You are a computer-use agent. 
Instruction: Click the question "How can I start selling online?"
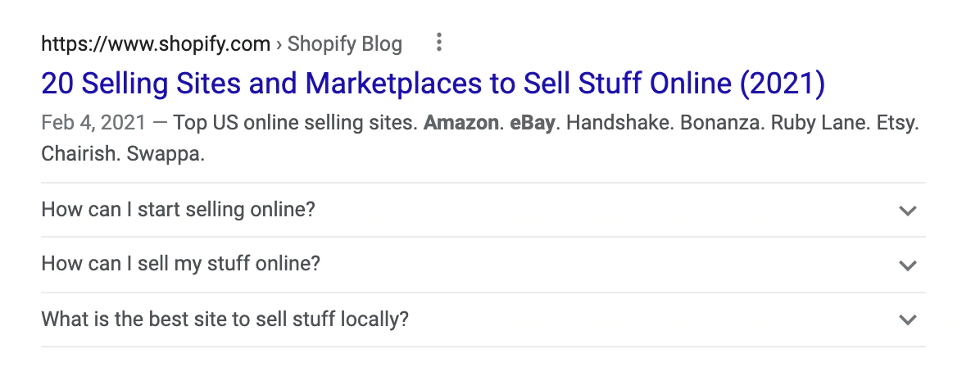(178, 210)
